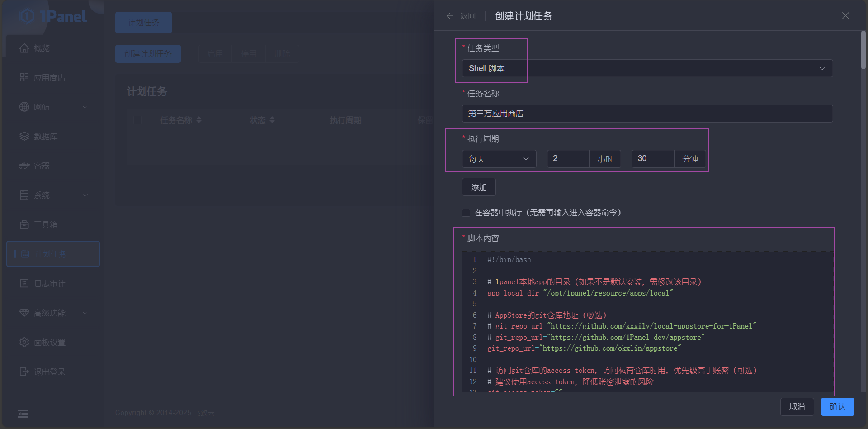Open the 应用商店 grid icon

click(x=24, y=77)
